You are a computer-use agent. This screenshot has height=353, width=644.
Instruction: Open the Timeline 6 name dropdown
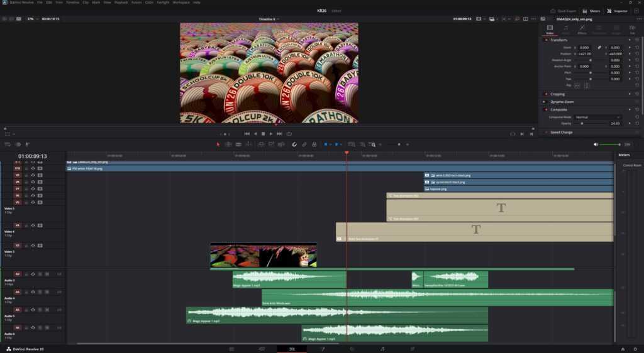(269, 19)
